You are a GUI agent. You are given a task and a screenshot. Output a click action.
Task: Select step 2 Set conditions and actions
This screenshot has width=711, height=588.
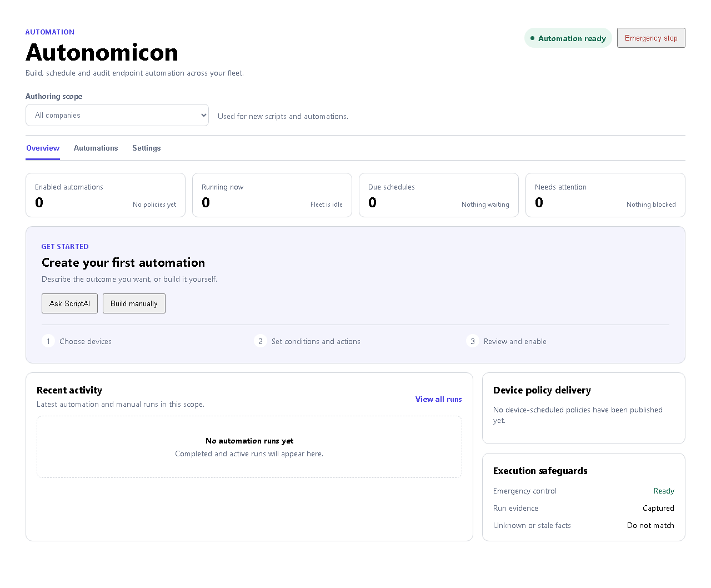(x=307, y=341)
